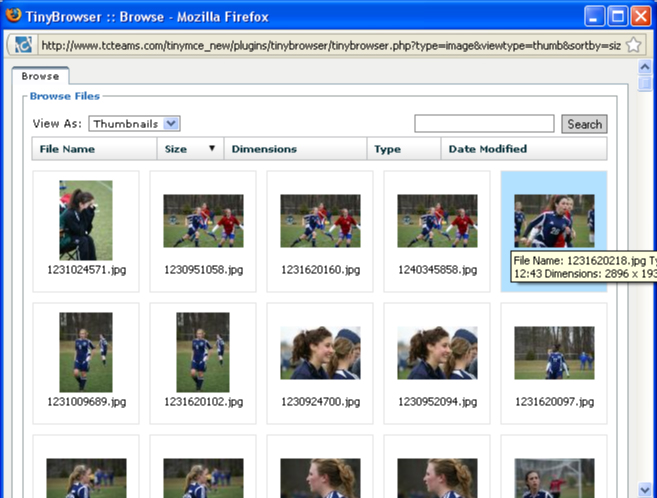
Task: Click the site favicon in address bar
Action: [23, 45]
